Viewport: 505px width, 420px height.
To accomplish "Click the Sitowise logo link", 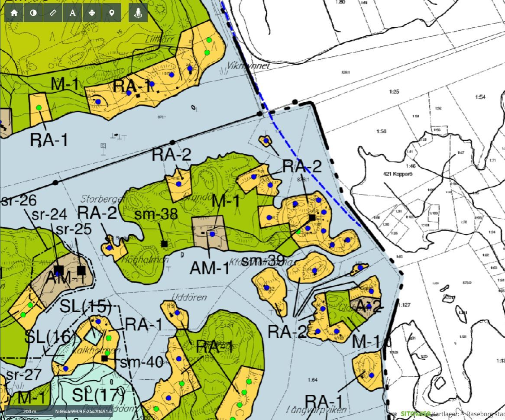I will (x=415, y=414).
